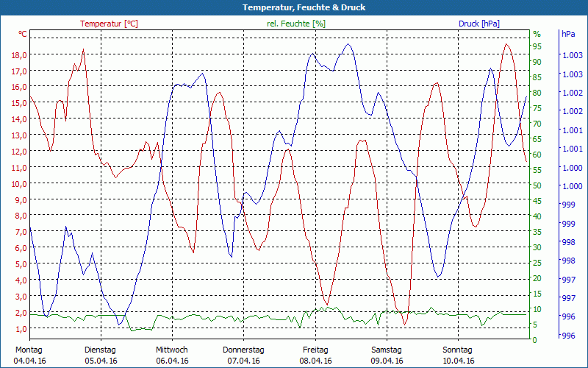Click the 'Donnerstag' day label
The height and width of the screenshot is (368, 588).
[x=243, y=350]
